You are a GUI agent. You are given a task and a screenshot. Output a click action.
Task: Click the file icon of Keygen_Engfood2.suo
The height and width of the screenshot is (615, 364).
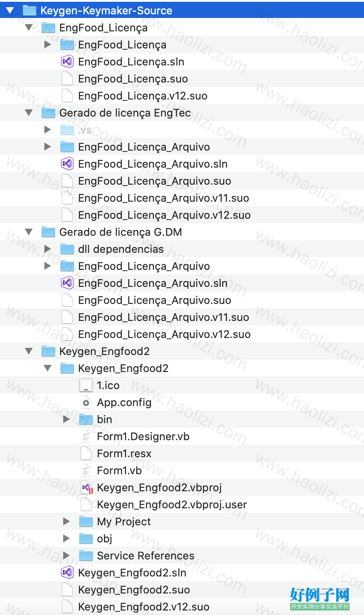click(67, 589)
